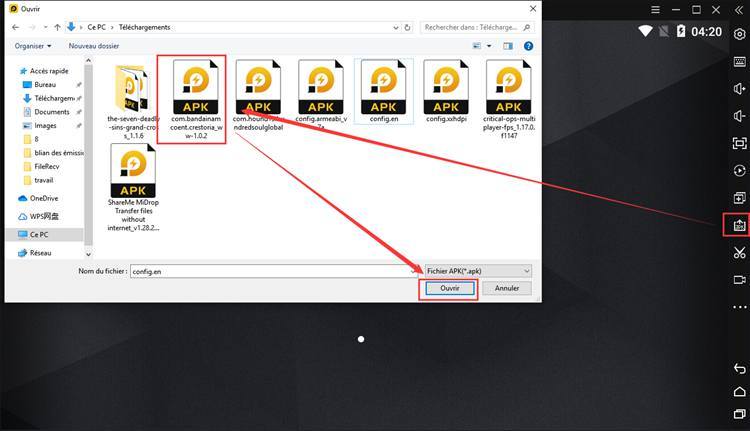Tap the Android home icon
This screenshot has width=750, height=431.
tap(739, 392)
